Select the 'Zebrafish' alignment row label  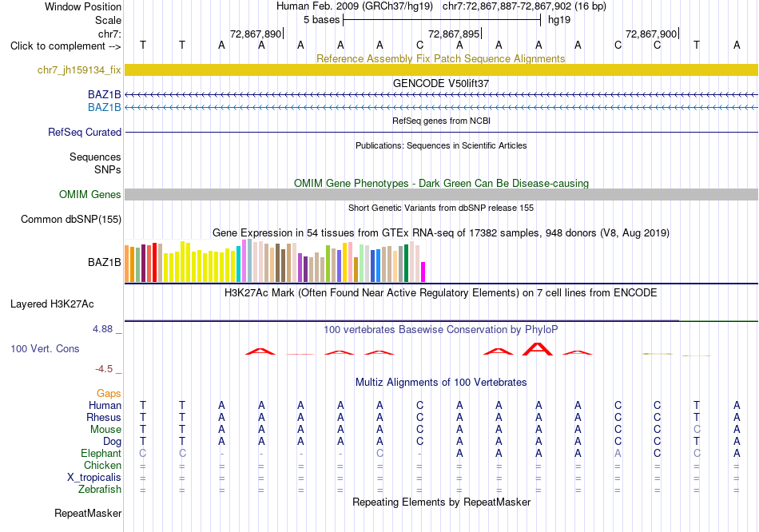click(99, 490)
